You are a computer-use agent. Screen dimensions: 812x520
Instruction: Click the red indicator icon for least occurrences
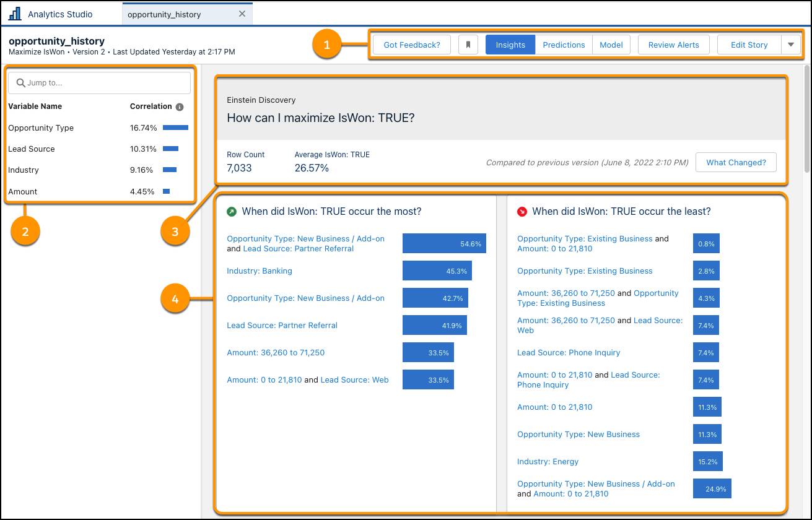coord(522,211)
